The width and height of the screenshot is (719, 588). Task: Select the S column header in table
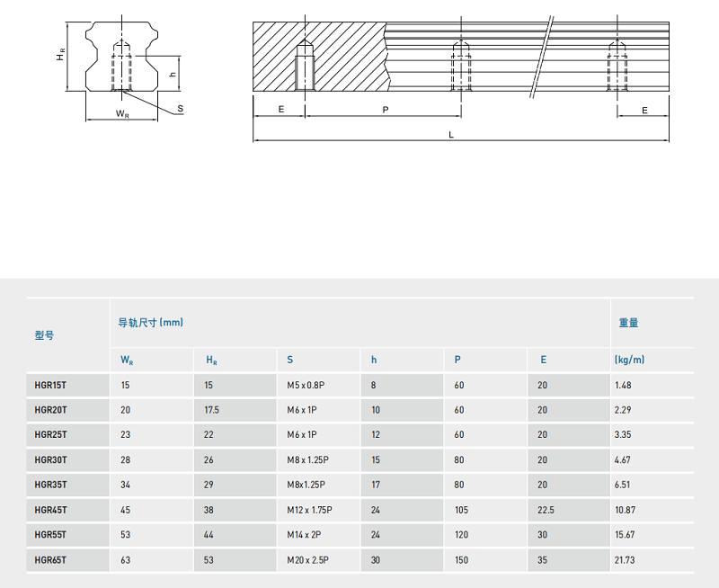pyautogui.click(x=289, y=360)
